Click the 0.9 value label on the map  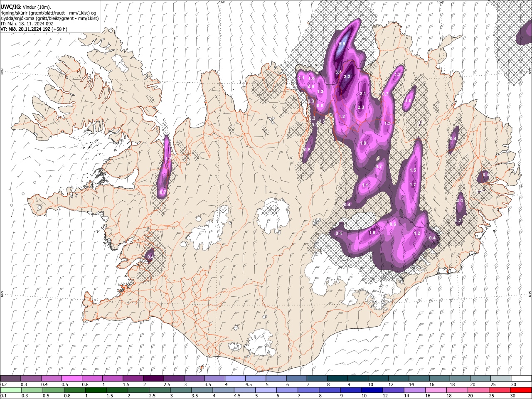311,86
